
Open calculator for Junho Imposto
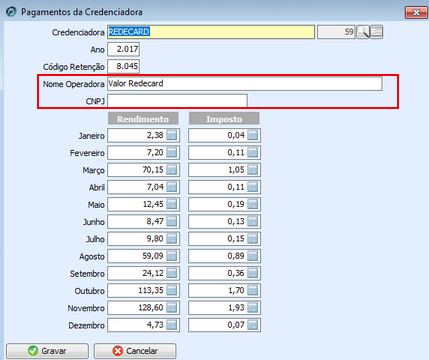[253, 222]
